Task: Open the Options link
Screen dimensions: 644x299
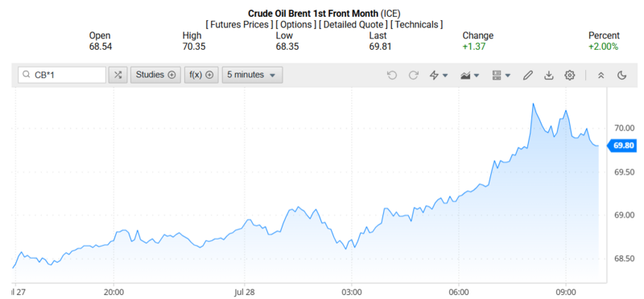Action: click(x=295, y=24)
